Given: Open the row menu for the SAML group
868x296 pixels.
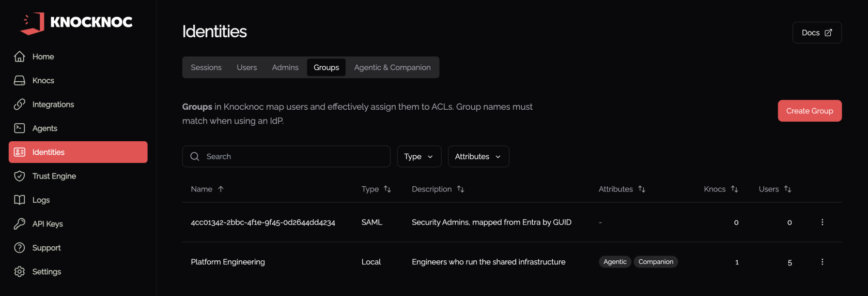Looking at the screenshot, I should [822, 222].
